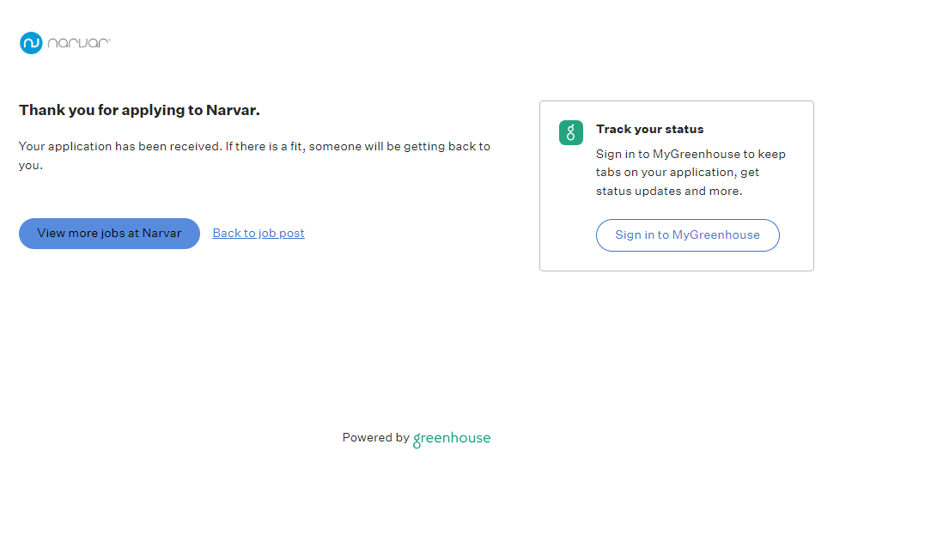Click the 'status updates and more.' text line
The height and width of the screenshot is (560, 925).
(669, 191)
